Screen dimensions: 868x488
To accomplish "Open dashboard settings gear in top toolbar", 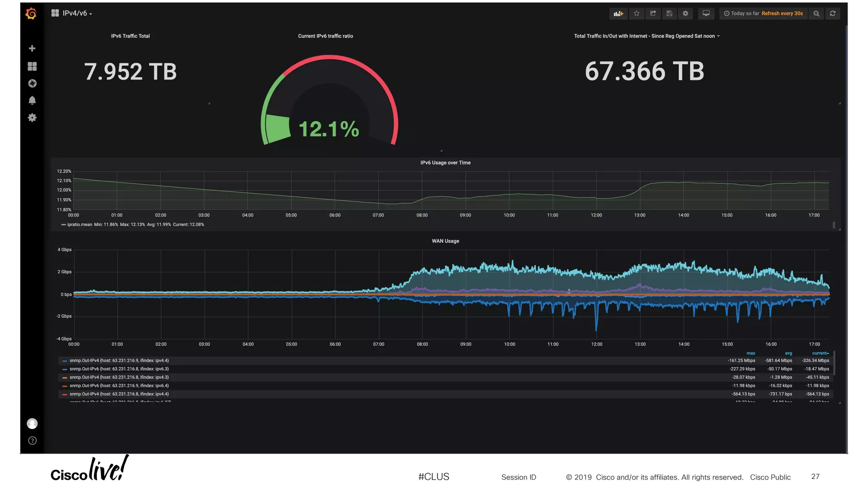I will [x=685, y=14].
